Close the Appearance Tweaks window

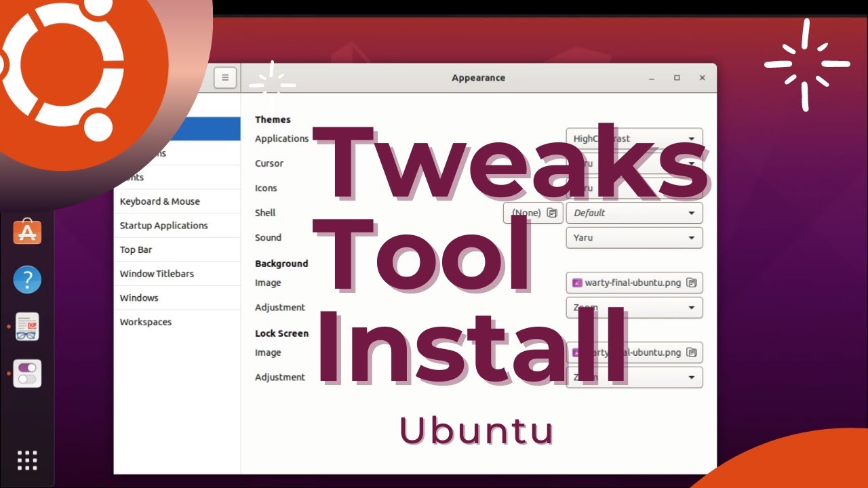[703, 78]
